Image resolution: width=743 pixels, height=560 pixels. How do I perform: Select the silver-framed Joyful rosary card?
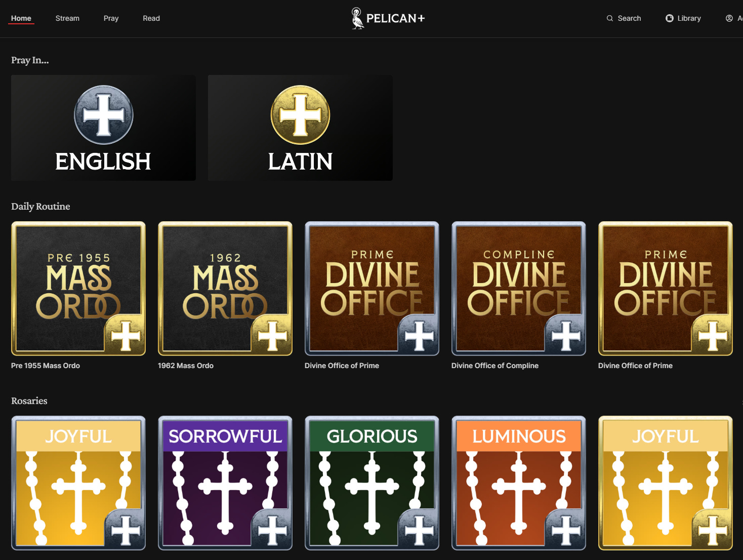click(x=78, y=483)
